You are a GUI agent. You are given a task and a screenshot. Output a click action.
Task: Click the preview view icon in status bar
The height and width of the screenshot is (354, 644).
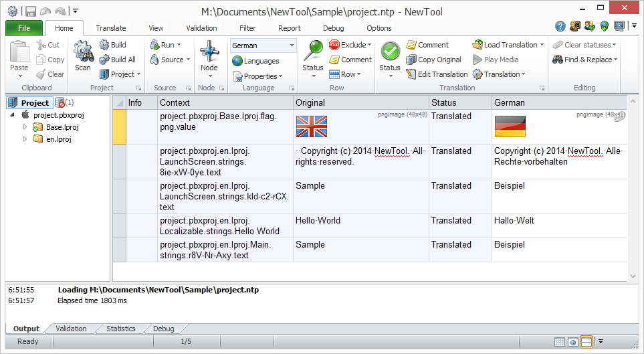coord(573,342)
